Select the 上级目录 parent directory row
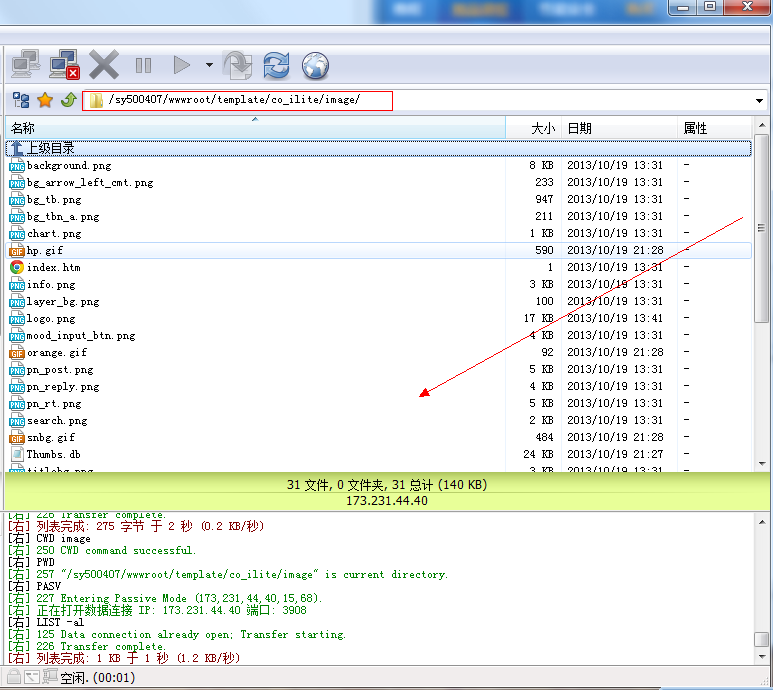Image resolution: width=773 pixels, height=690 pixels. [379, 148]
